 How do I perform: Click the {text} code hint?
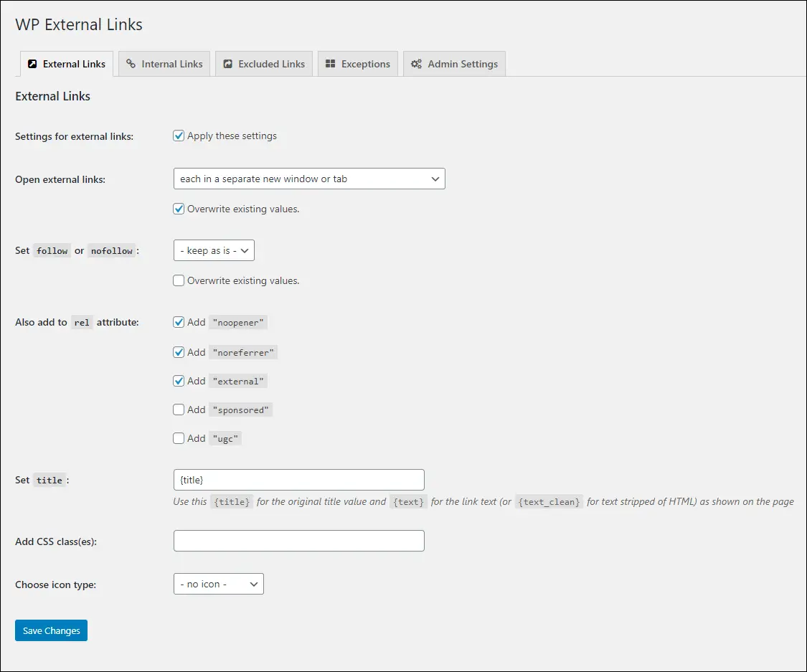[409, 502]
